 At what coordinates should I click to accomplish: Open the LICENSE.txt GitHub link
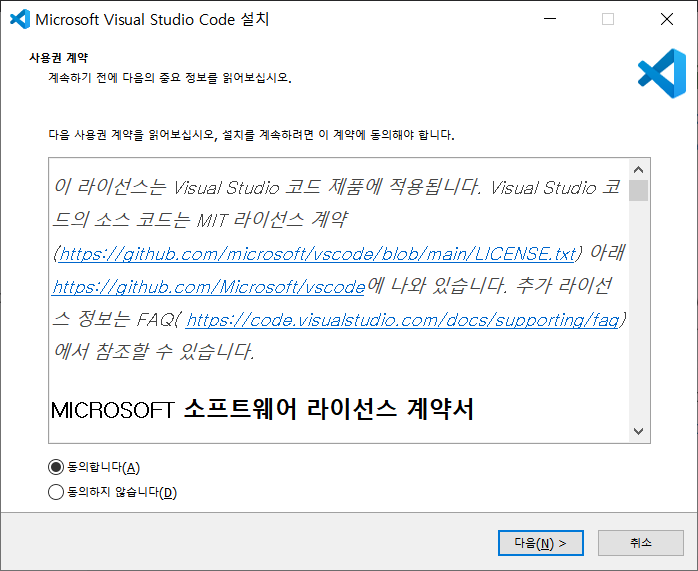coord(317,254)
